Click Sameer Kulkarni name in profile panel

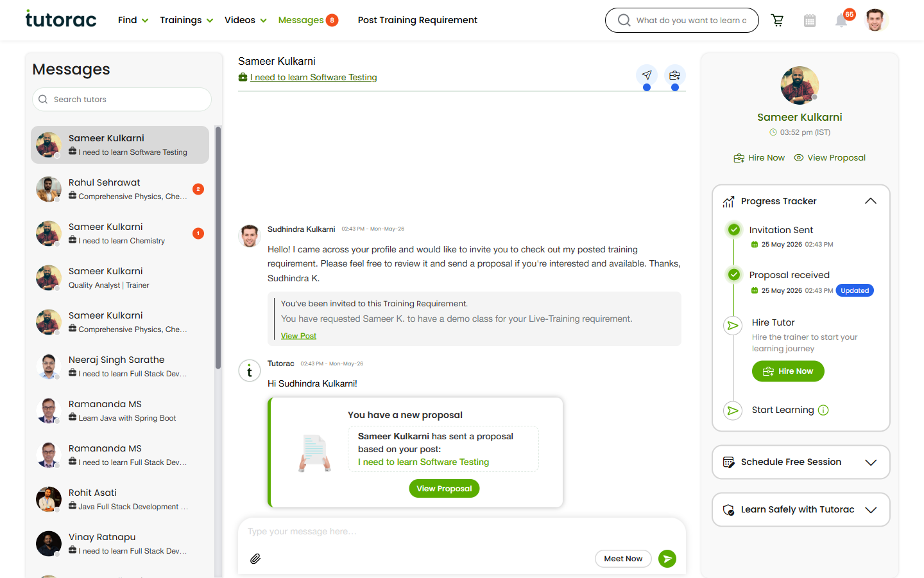point(800,118)
